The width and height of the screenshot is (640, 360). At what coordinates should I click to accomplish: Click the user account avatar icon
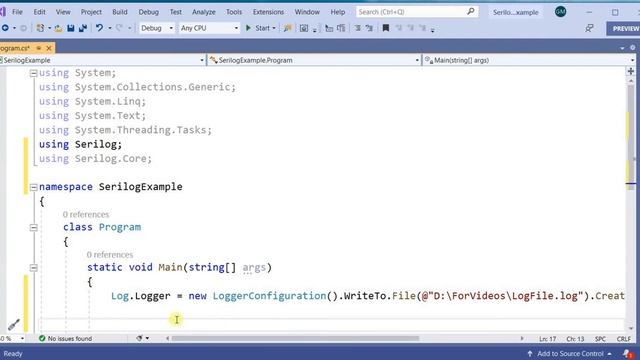(560, 12)
